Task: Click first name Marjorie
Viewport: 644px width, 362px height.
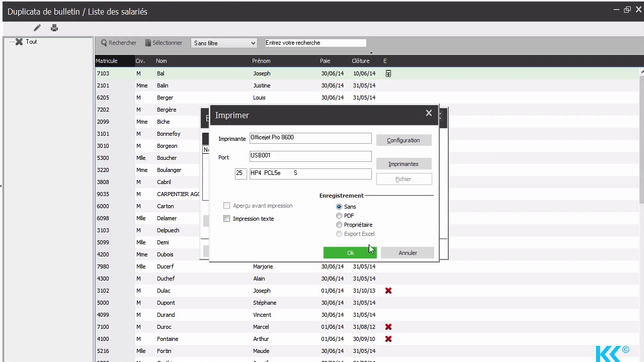Action: coord(263,266)
